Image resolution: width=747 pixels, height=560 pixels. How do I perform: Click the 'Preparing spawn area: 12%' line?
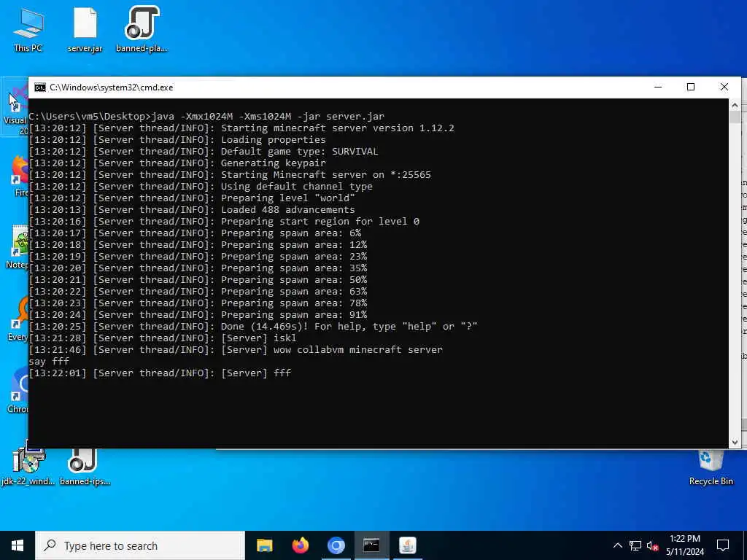198,245
